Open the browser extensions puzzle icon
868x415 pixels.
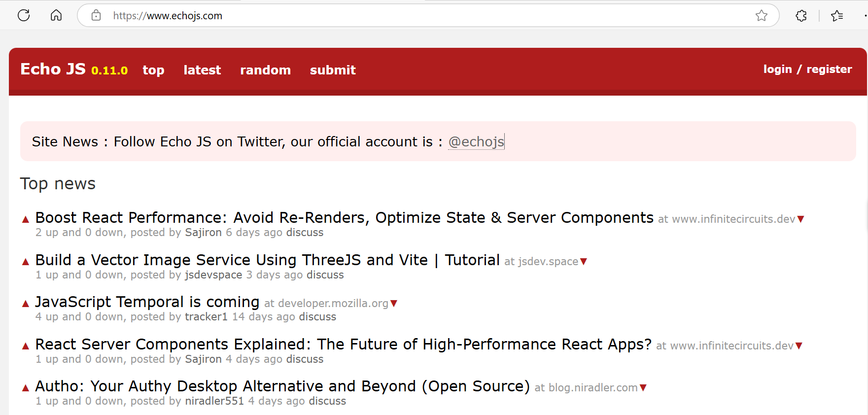(x=801, y=16)
